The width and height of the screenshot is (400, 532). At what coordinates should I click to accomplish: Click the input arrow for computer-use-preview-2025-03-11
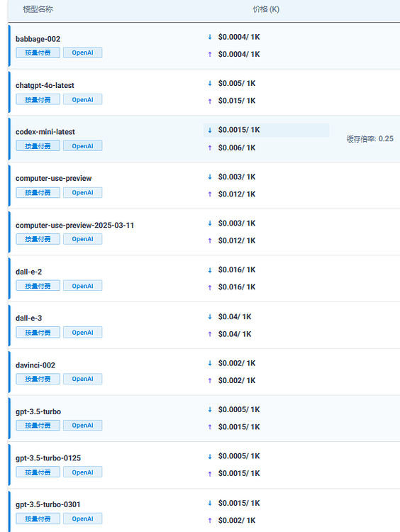pyautogui.click(x=210, y=223)
